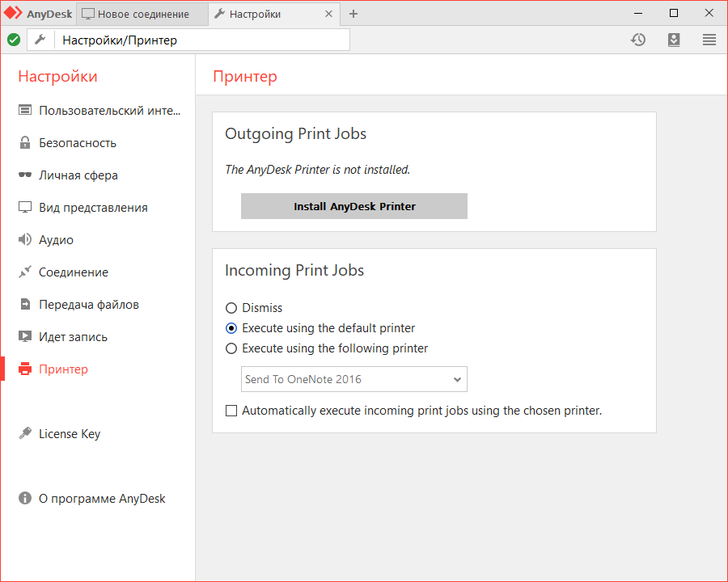Select Execute using the following printer

pos(232,348)
